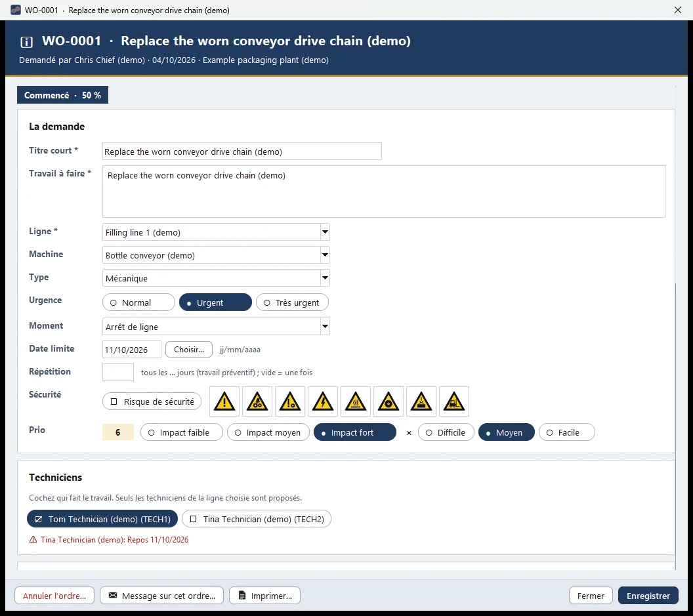Click the Choisir... date picker button
The image size is (693, 616).
[189, 350]
